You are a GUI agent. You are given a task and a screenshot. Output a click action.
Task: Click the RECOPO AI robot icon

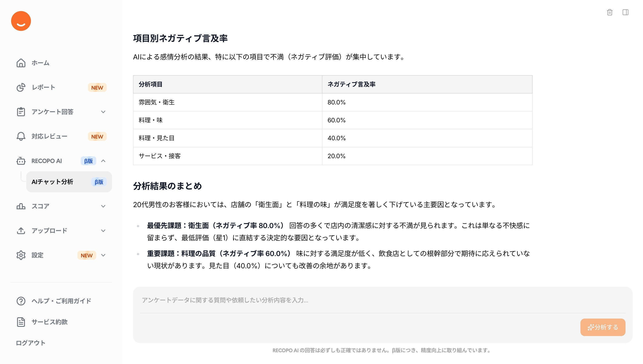21,161
